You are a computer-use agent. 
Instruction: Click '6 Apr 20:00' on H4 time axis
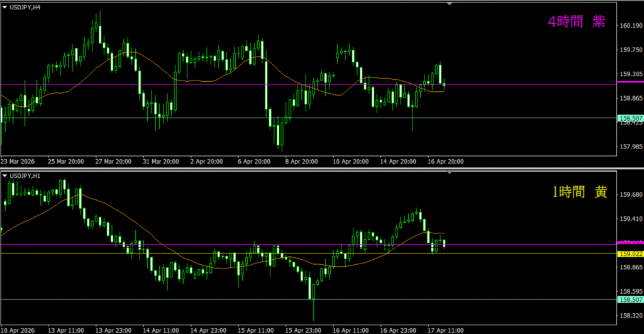pos(253,162)
